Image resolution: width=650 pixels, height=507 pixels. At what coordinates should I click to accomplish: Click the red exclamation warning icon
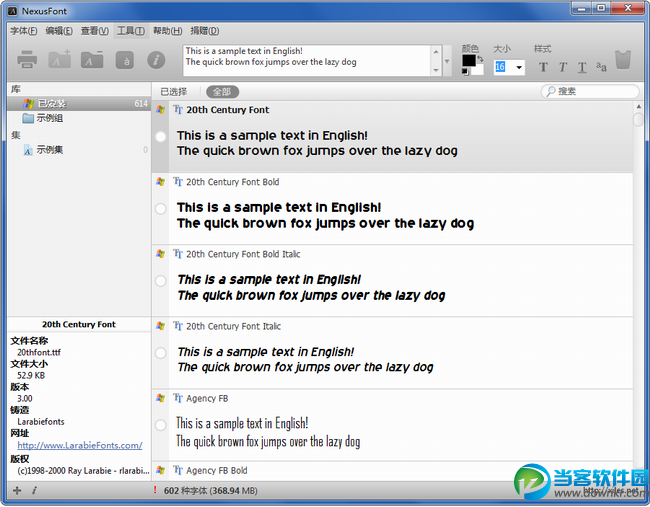(x=155, y=490)
